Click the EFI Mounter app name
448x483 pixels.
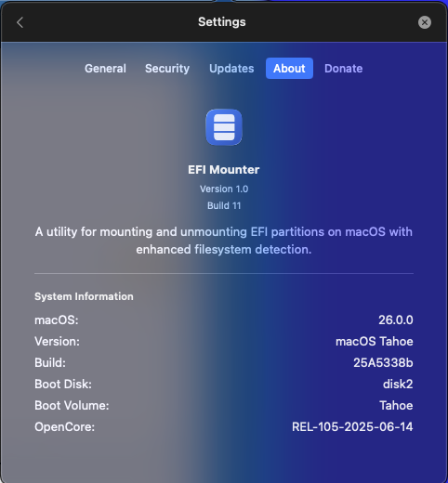224,170
